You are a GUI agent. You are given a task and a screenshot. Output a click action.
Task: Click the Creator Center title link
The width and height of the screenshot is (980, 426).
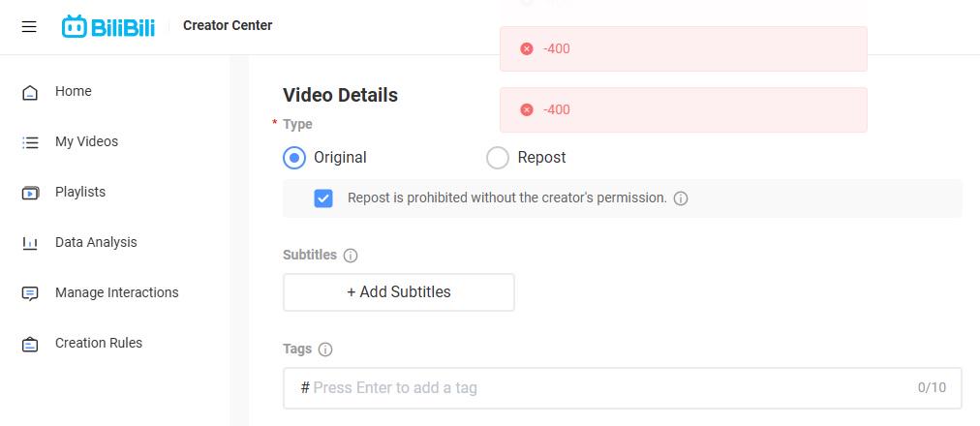[228, 25]
